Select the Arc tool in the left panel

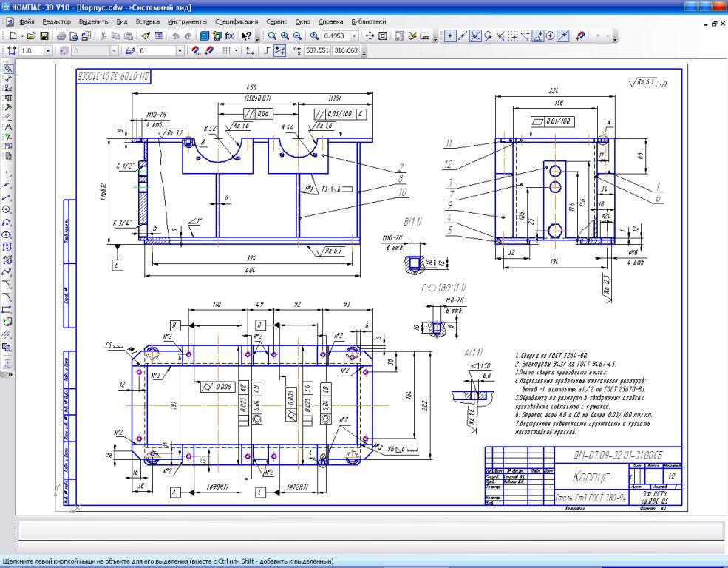pyautogui.click(x=7, y=223)
